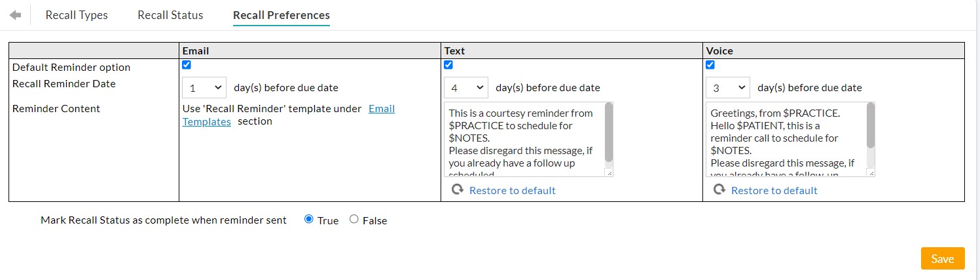Image resolution: width=980 pixels, height=280 pixels.
Task: Click the Text content box scrollbar
Action: [609, 132]
